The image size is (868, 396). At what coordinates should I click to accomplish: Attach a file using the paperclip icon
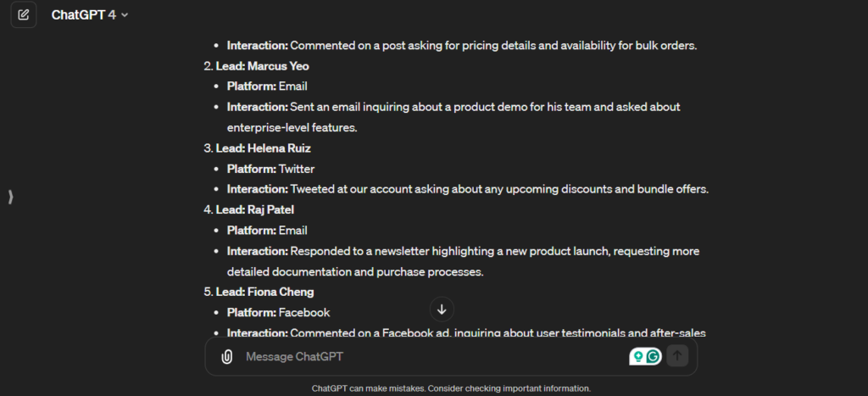[226, 357]
